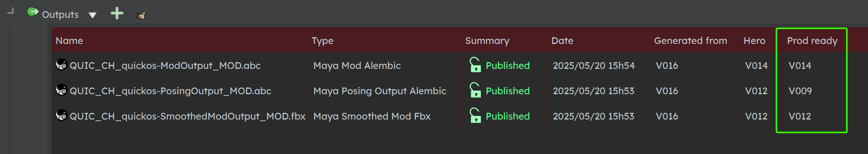Click the Maya icon beside ModOutput_MOD.abc
Screen dimensions: 868x154
pos(61,65)
